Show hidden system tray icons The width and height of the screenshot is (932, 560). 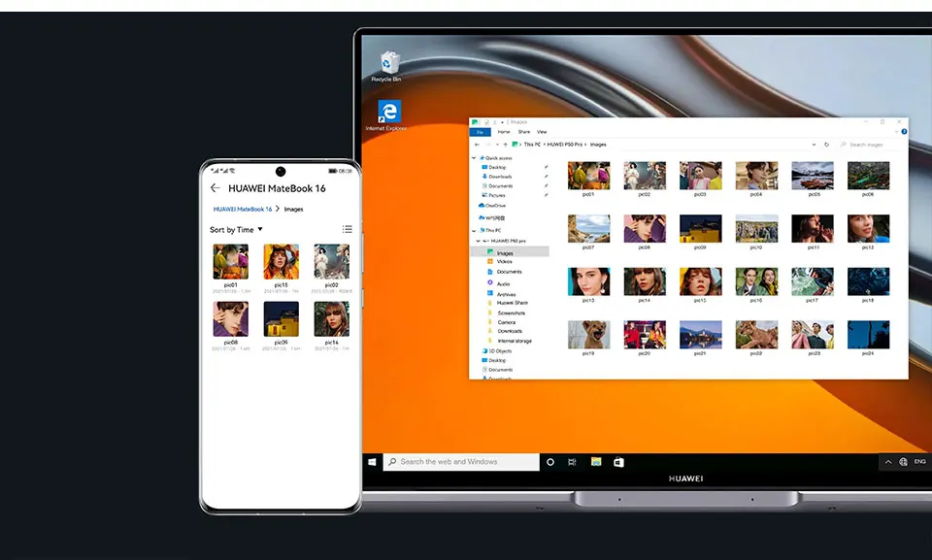tap(888, 462)
